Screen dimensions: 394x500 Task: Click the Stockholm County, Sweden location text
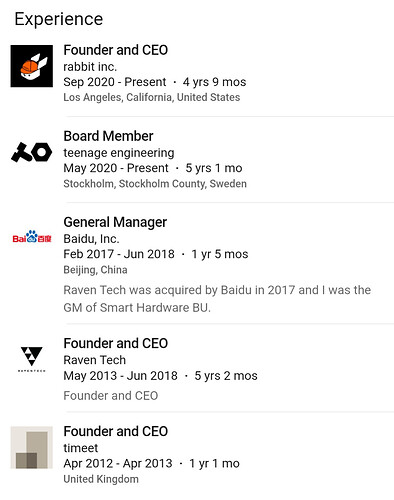click(x=155, y=184)
